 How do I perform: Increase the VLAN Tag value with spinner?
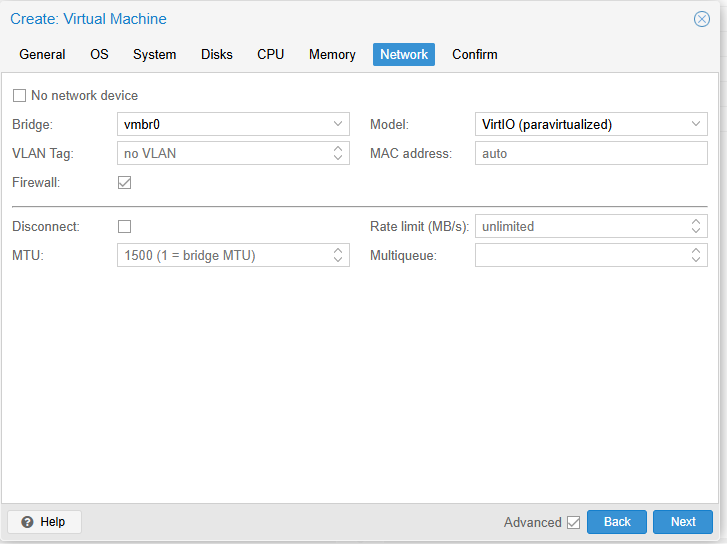tap(338, 148)
